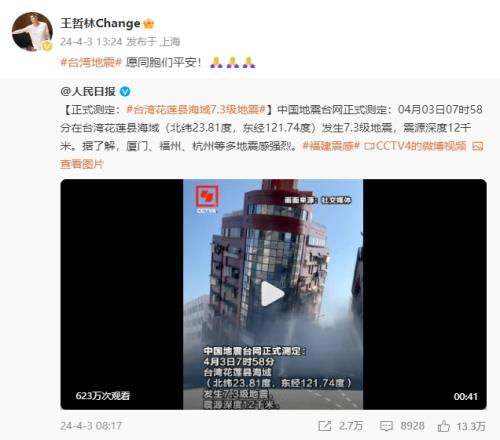
Task: Open the 王哲林Change username link
Action: (x=100, y=23)
